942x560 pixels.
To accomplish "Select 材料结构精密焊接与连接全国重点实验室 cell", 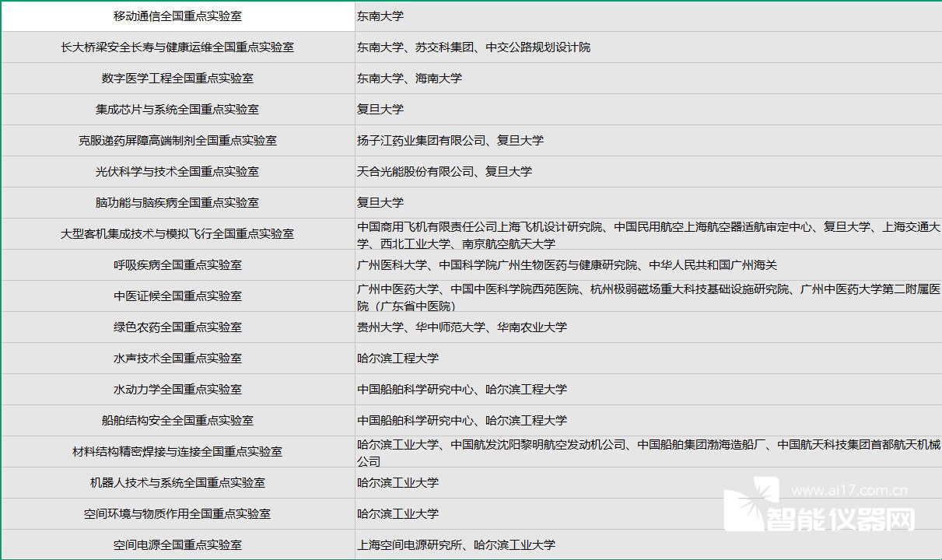I will (177, 452).
